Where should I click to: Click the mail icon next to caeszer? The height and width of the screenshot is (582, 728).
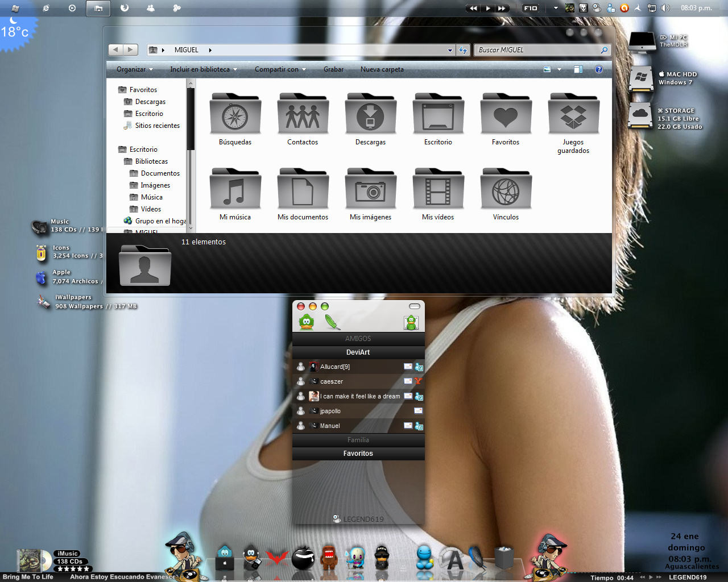(x=408, y=381)
